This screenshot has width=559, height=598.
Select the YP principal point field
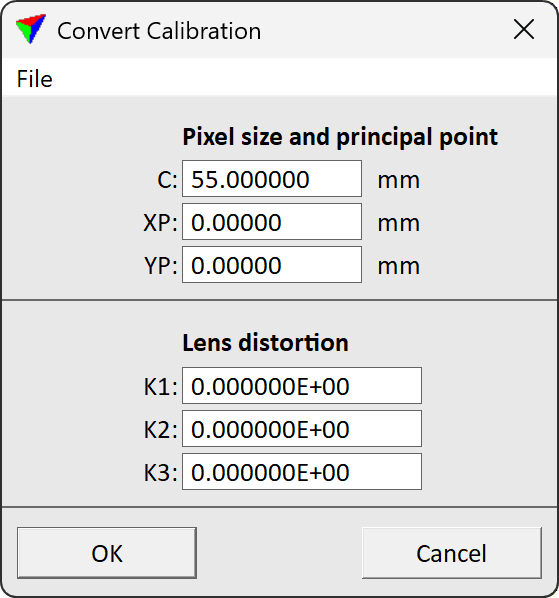(x=272, y=265)
